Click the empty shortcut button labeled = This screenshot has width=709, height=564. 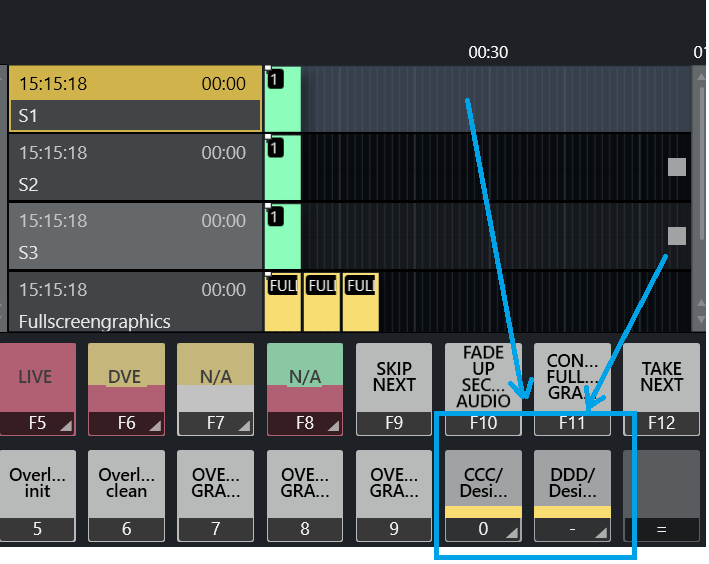coord(661,495)
